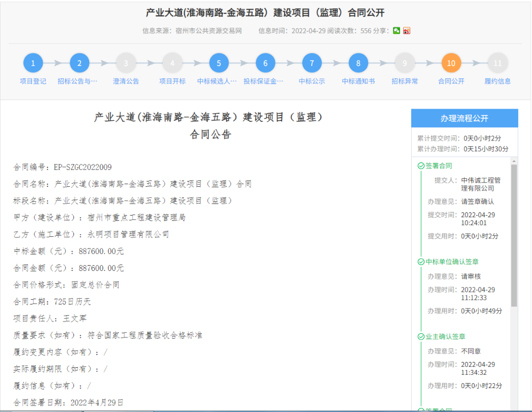
Task: Open the 中标通知书 step label
Action: [358, 81]
